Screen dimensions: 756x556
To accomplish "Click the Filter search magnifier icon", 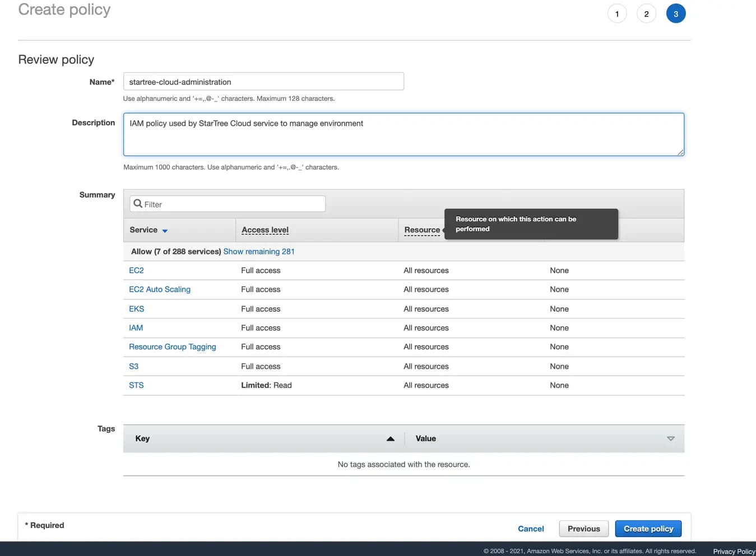I will tap(138, 204).
